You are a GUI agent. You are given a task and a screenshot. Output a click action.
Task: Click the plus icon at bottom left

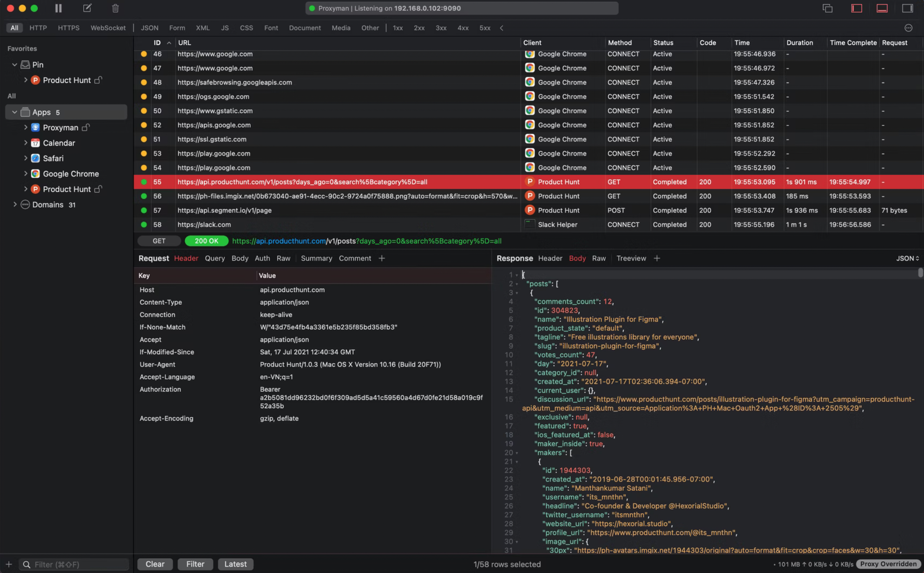9,564
